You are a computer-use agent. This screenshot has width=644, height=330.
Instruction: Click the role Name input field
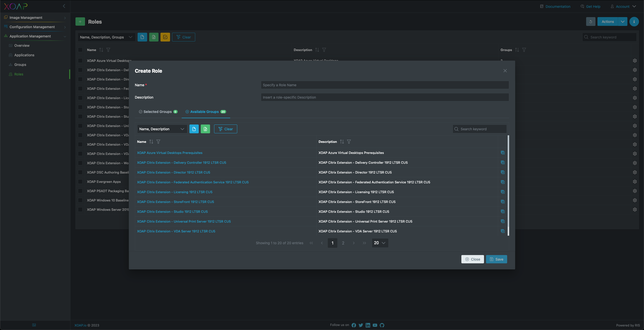385,85
